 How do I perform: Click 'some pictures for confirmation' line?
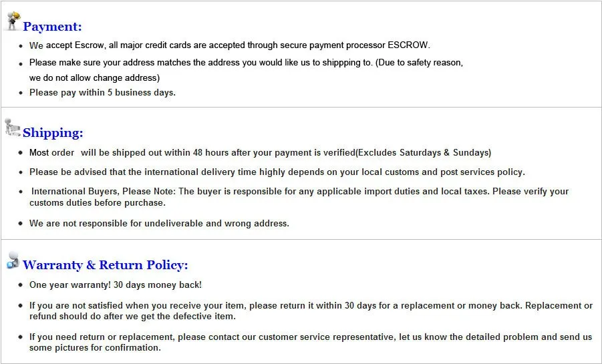(x=96, y=348)
